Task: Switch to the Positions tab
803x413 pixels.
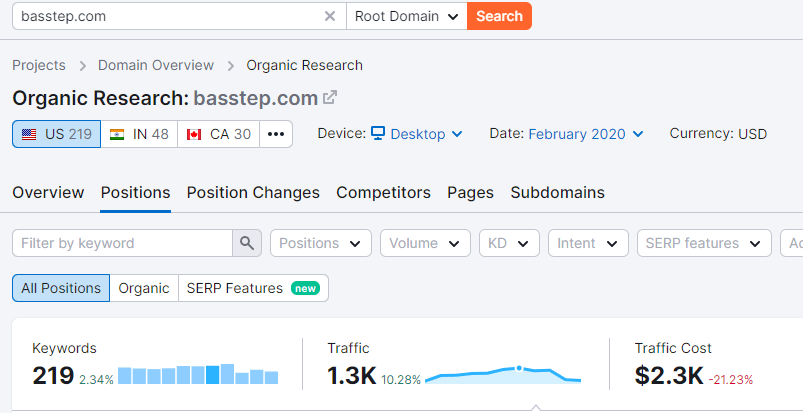Action: coord(135,193)
